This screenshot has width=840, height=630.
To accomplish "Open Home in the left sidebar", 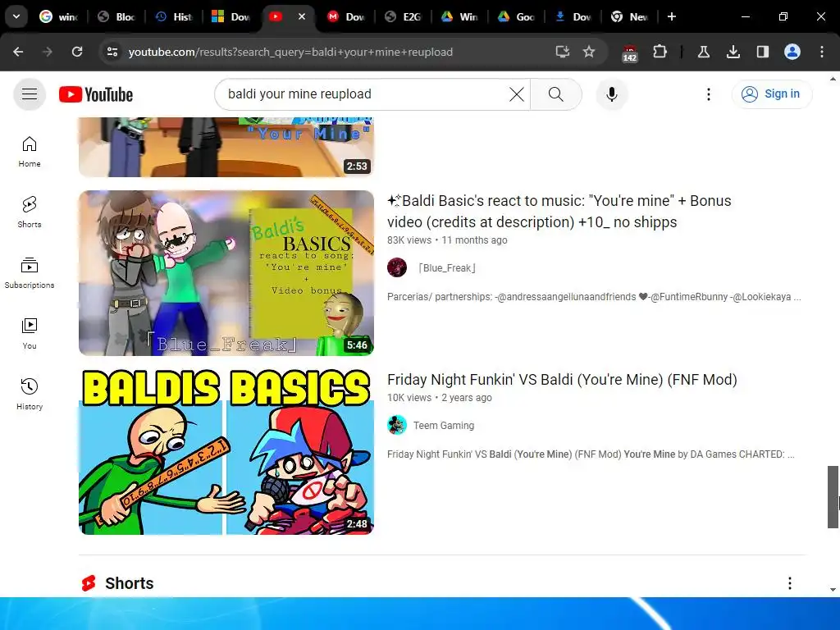I will [x=30, y=152].
